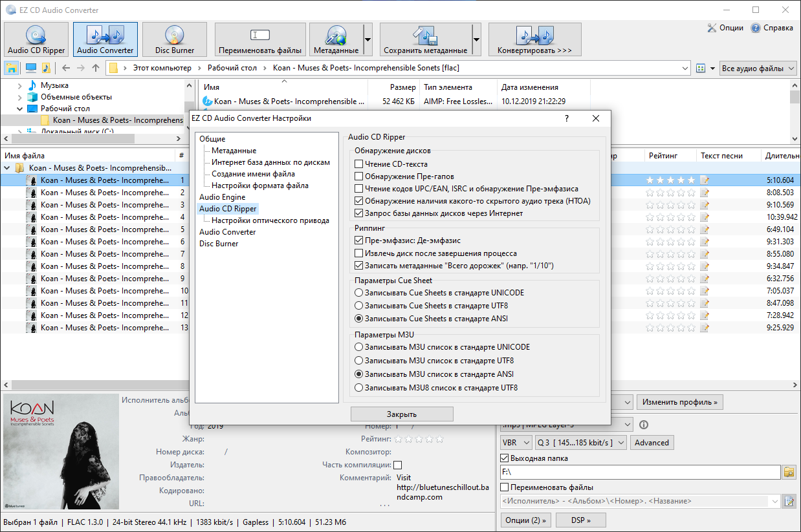Click the Rename files (Переименовать файлы) button

[260, 39]
